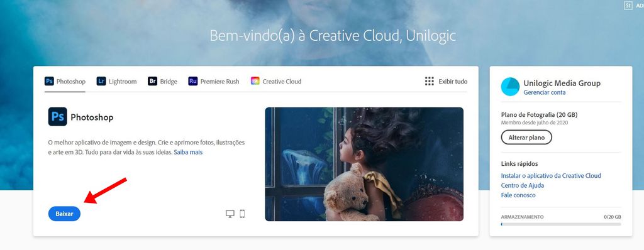644x250 pixels.
Task: Open Instalar o aplicativo da Creative Cloud link
Action: 551,175
